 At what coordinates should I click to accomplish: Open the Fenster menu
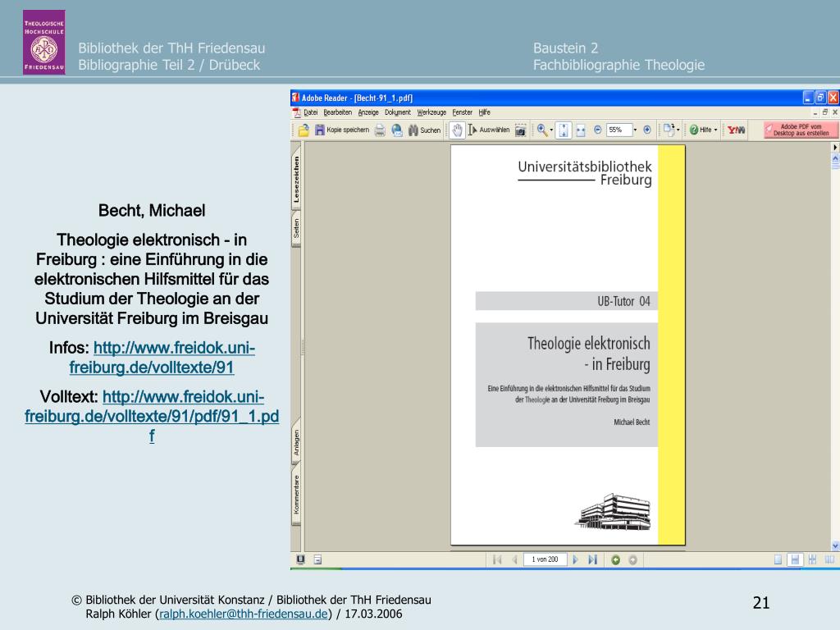tap(463, 112)
